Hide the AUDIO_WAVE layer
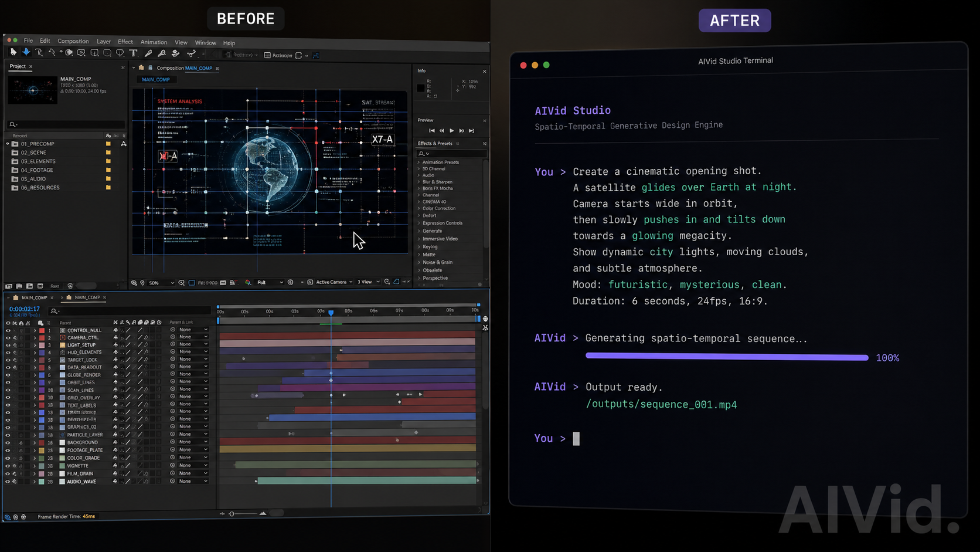Screen dimensions: 980x552 [x=8, y=482]
